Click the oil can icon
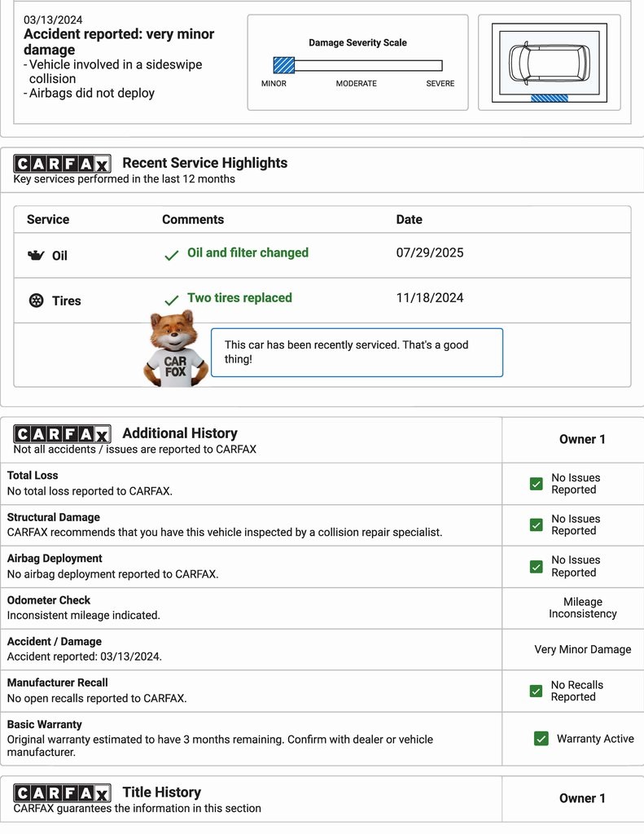 coord(36,256)
